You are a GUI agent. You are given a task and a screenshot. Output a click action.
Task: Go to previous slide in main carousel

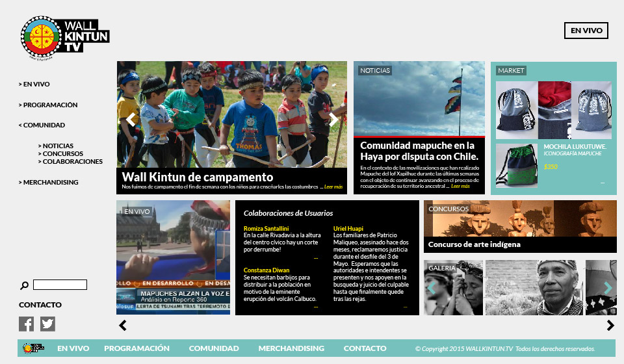(x=131, y=120)
